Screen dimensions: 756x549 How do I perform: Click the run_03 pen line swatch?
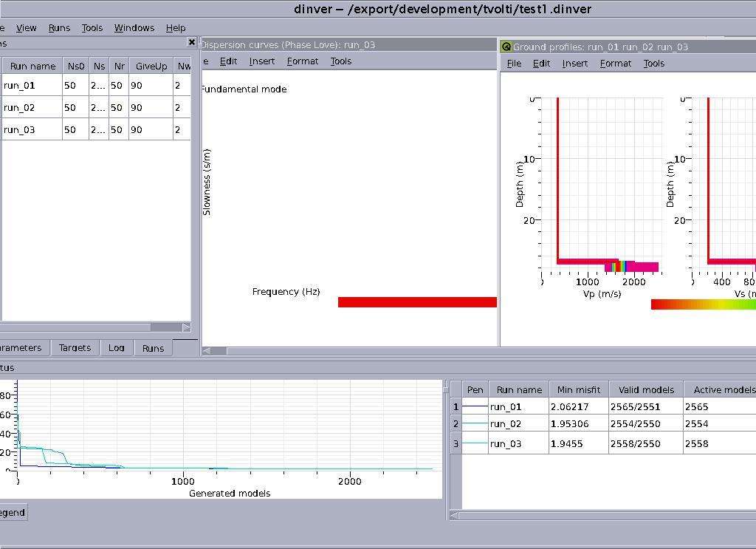coord(475,443)
